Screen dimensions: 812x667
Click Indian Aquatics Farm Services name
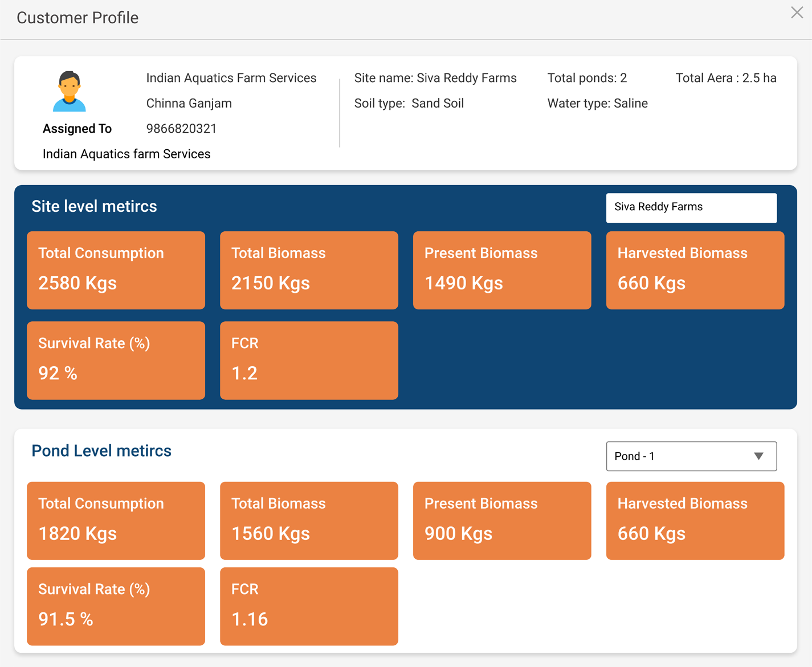pyautogui.click(x=231, y=78)
